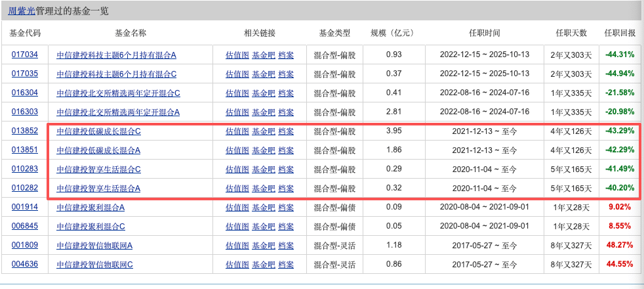This screenshot has height=289, width=644.
Task: Click the 规模（亿元） column header
Action: click(x=393, y=33)
